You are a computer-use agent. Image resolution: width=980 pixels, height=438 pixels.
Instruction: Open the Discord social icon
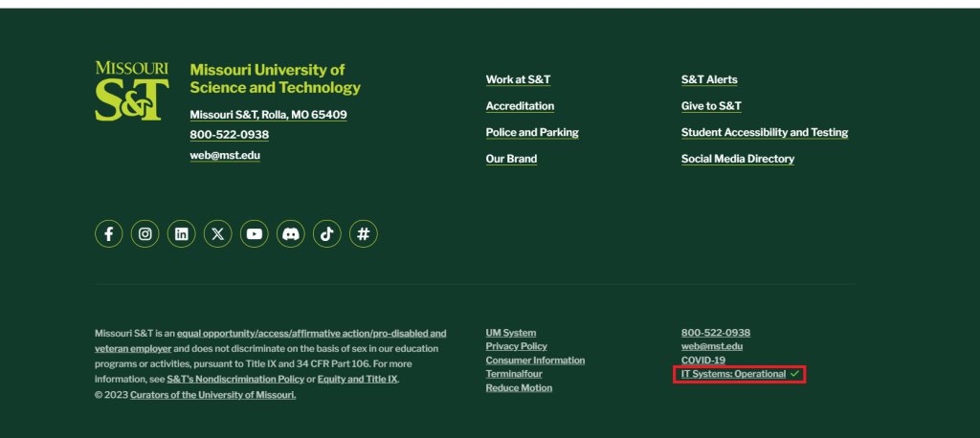pos(291,233)
